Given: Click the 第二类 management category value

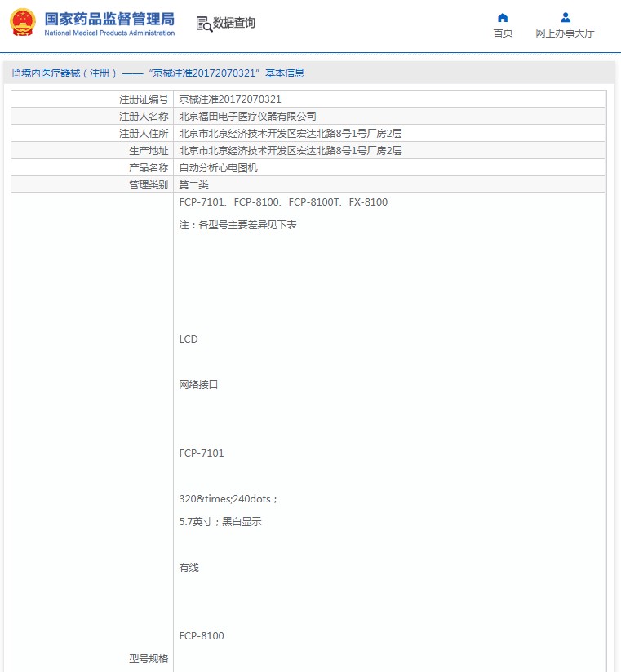Looking at the screenshot, I should (193, 184).
